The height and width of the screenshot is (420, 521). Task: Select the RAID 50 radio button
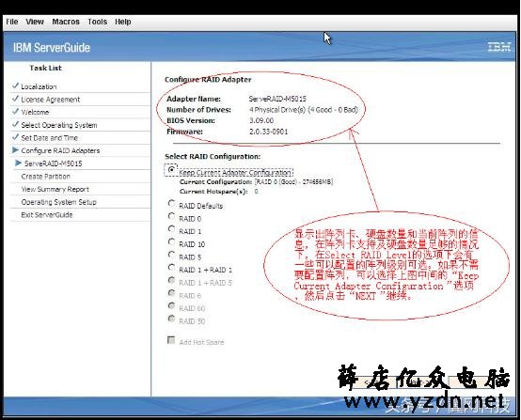(171, 319)
